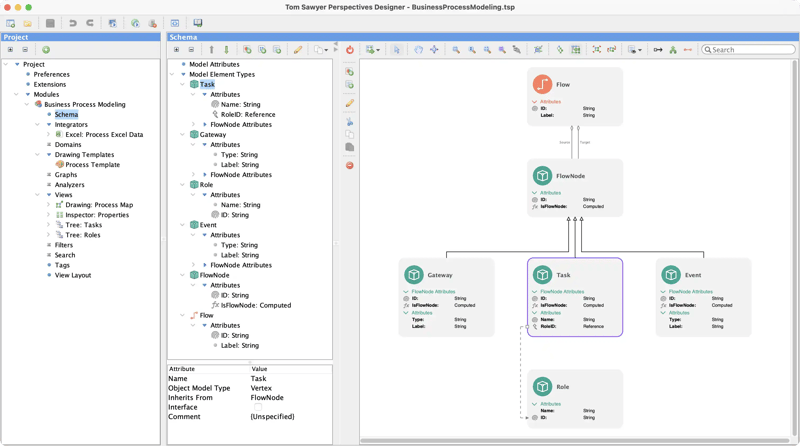This screenshot has height=446, width=800.
Task: Click the Comment value [Unspecified]
Action: click(x=272, y=417)
